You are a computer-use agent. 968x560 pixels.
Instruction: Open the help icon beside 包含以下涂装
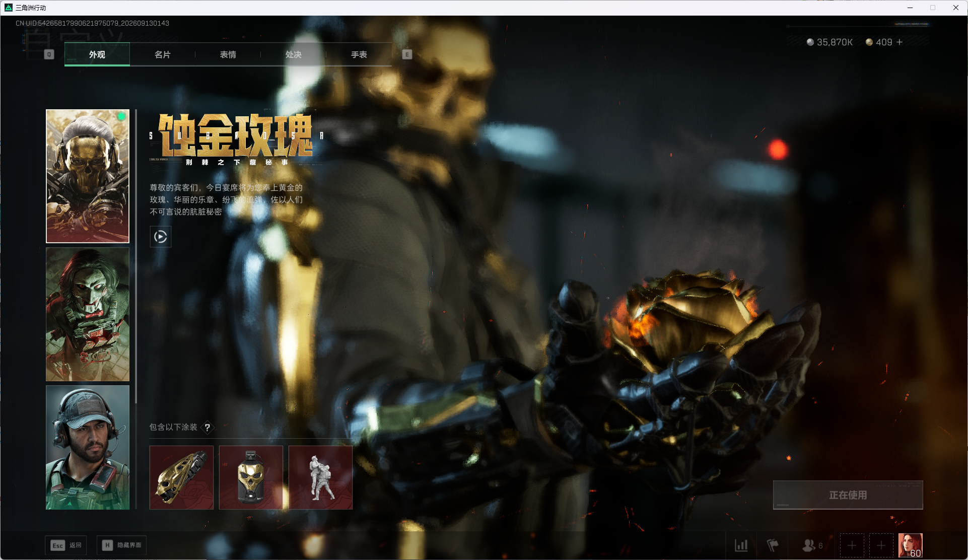pos(207,428)
